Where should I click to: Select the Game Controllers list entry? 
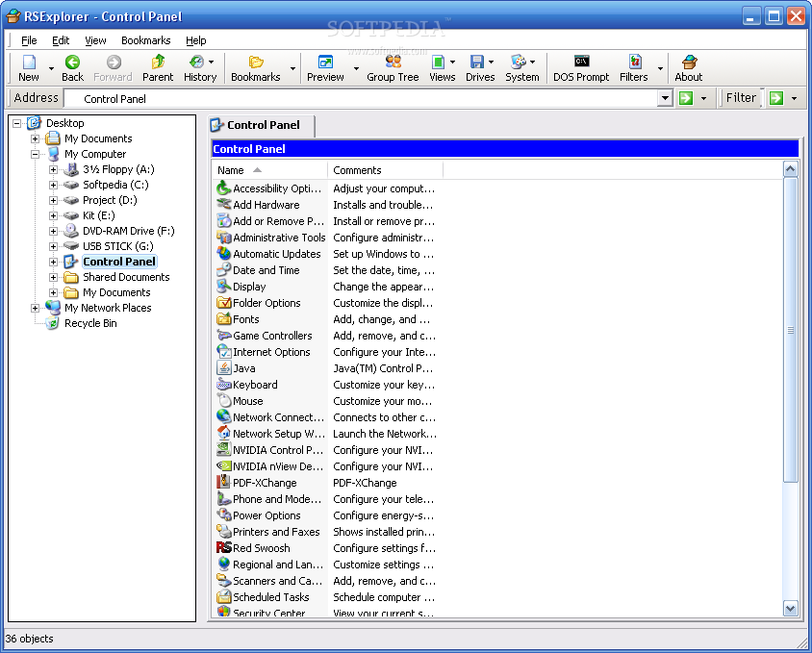point(272,336)
